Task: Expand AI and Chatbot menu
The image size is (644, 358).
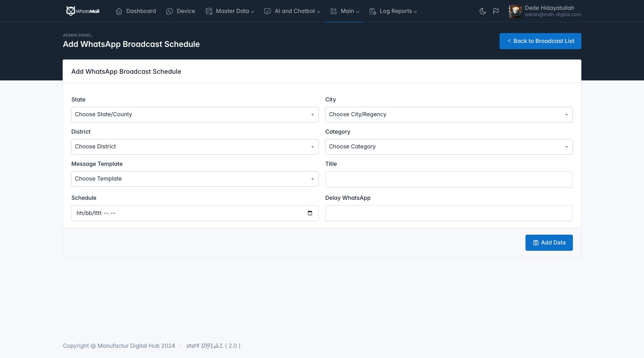Action: [292, 11]
